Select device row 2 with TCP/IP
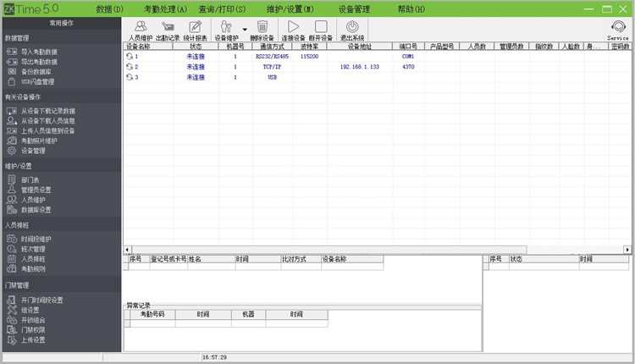The image size is (635, 364). 377,67
